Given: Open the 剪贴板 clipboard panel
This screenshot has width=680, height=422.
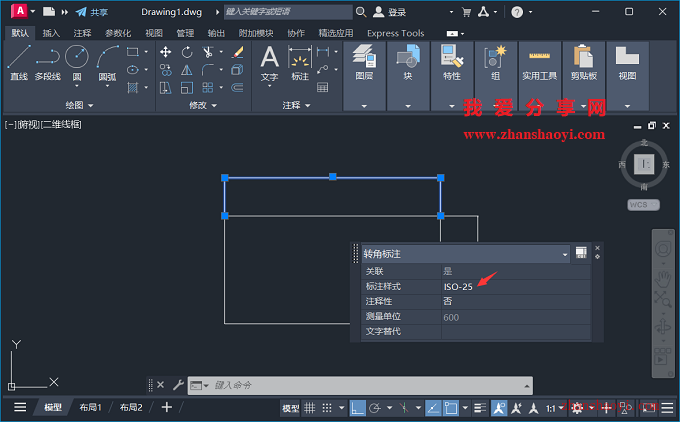Looking at the screenshot, I should (583, 62).
